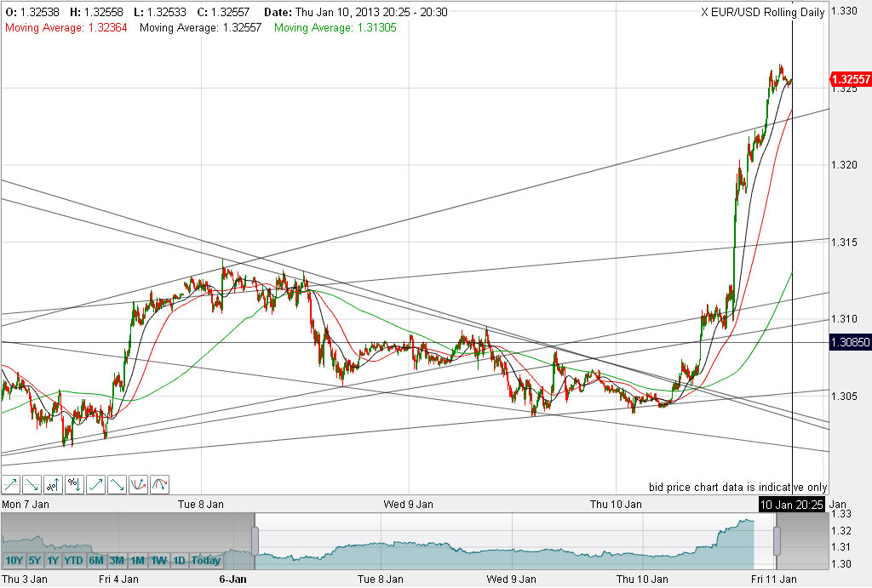Choose the 1W time range
The height and width of the screenshot is (588, 872).
pyautogui.click(x=159, y=560)
